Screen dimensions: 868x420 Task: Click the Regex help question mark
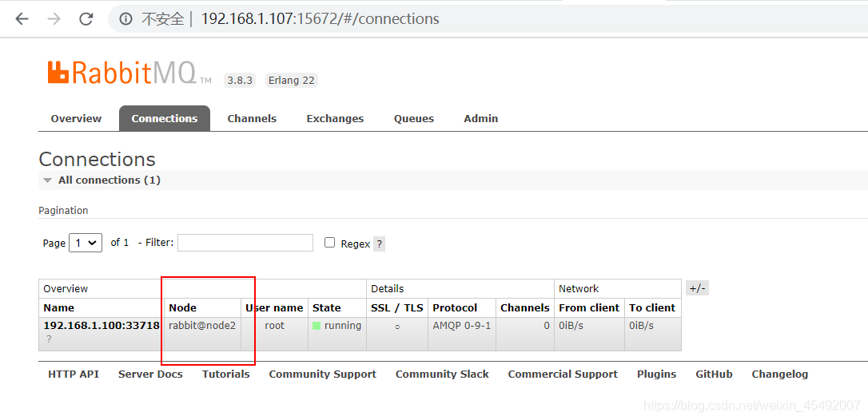tap(379, 244)
